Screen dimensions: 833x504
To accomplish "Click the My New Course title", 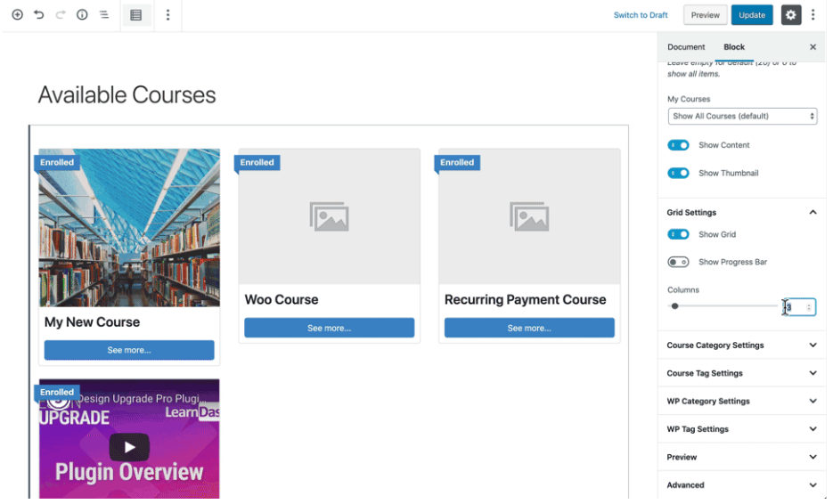I will pos(93,322).
